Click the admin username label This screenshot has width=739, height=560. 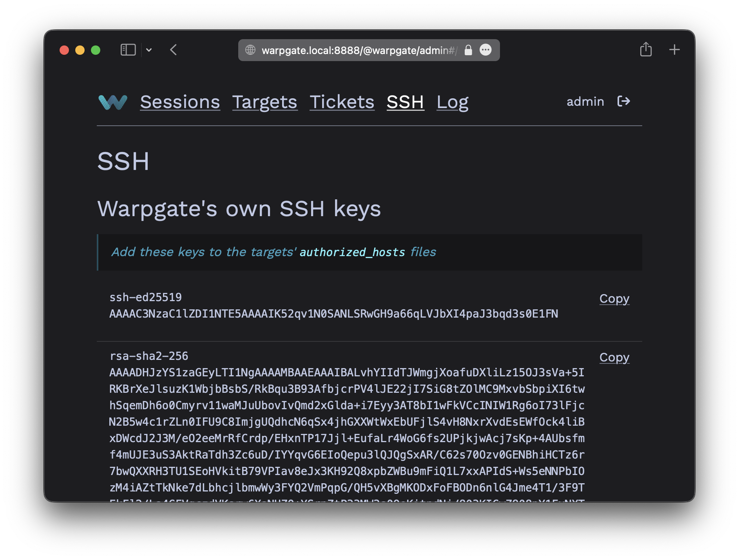[585, 101]
